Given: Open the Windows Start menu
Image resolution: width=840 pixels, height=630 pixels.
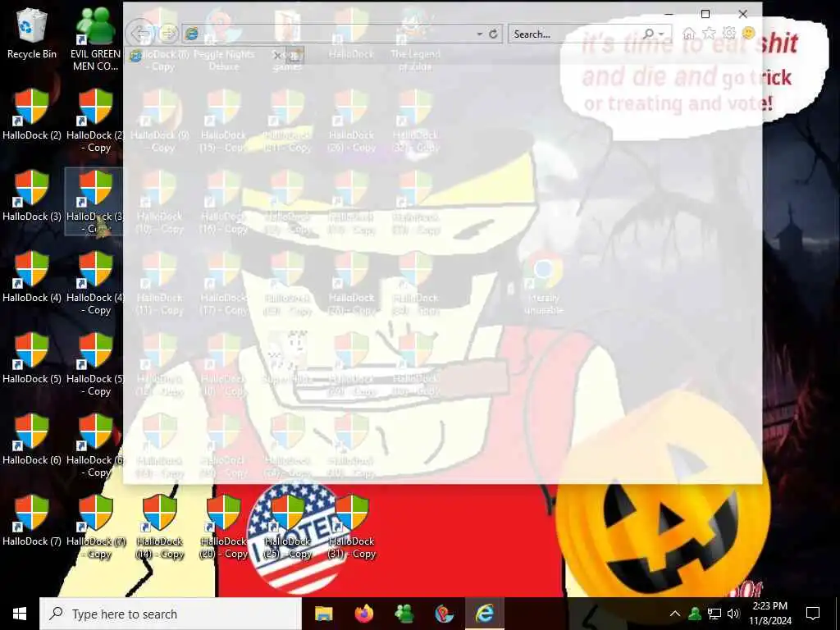Looking at the screenshot, I should click(20, 614).
